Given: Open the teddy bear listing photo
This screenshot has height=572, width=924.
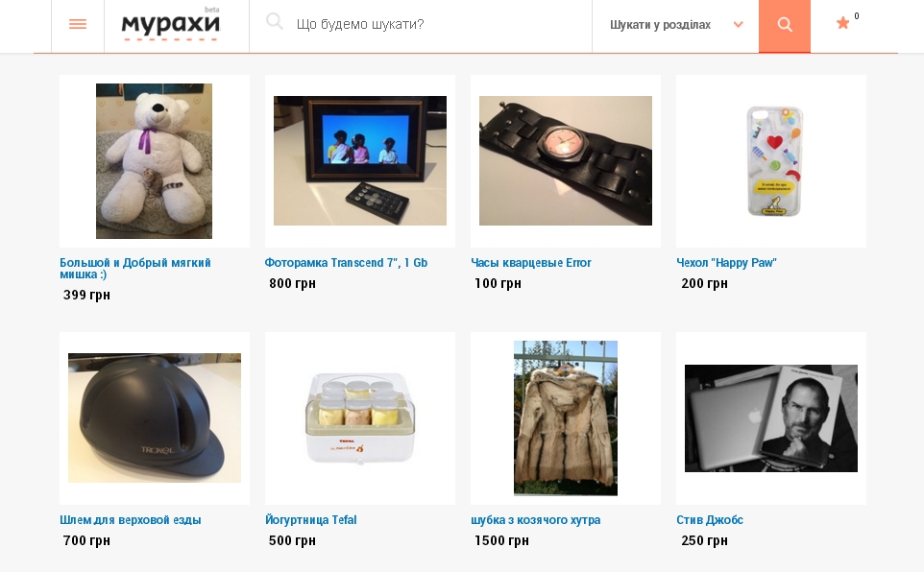Looking at the screenshot, I should point(154,161).
